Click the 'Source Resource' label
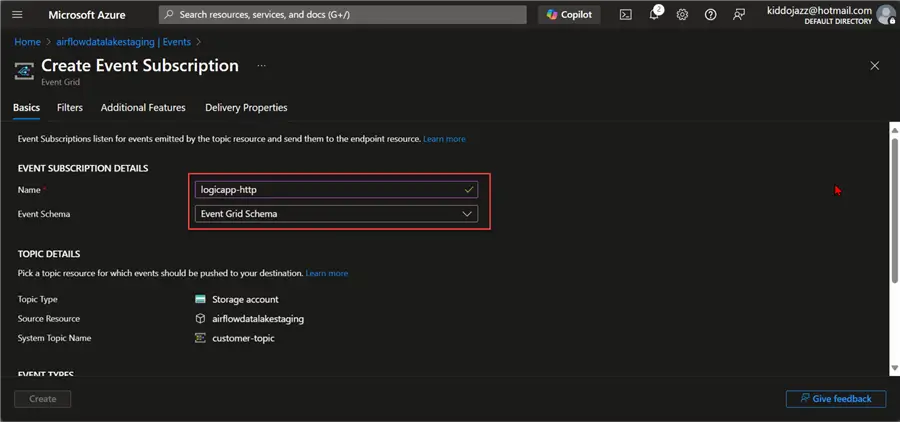 coord(49,319)
